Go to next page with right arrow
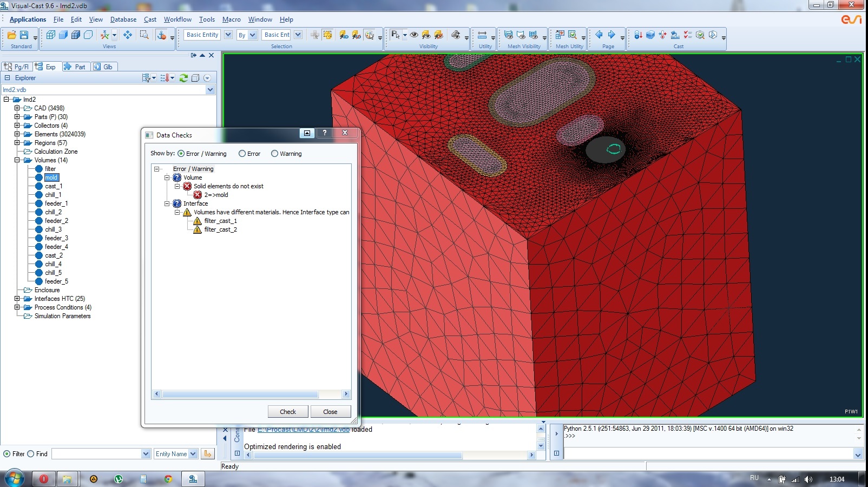This screenshot has width=868, height=487. pyautogui.click(x=611, y=35)
